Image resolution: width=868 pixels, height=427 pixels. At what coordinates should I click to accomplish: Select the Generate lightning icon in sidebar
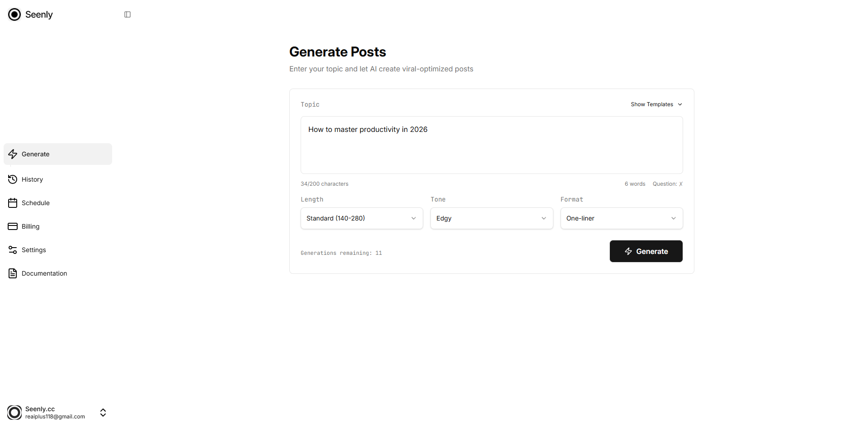click(x=12, y=154)
